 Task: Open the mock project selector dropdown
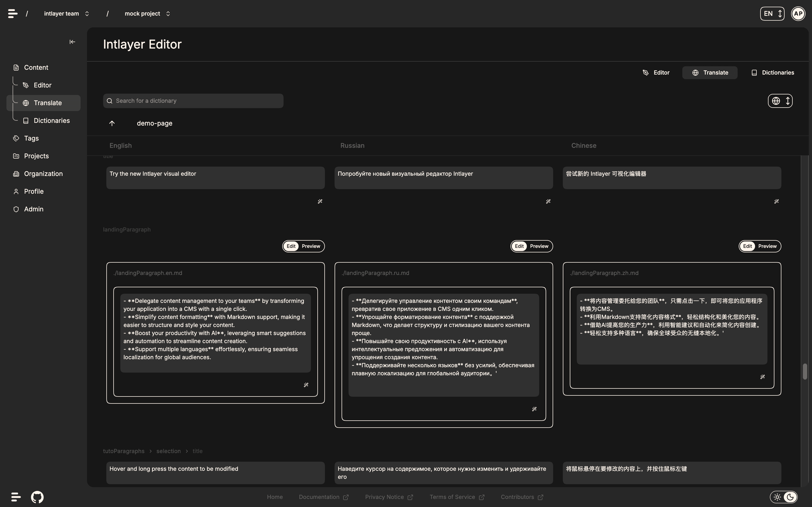(x=147, y=14)
